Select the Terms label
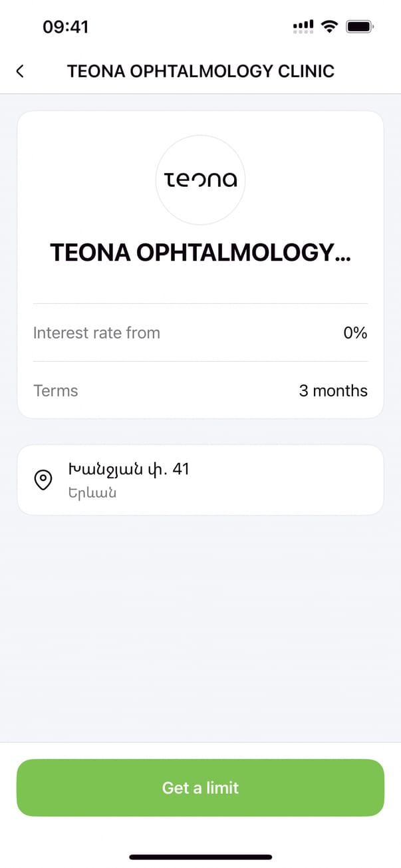 click(x=56, y=390)
